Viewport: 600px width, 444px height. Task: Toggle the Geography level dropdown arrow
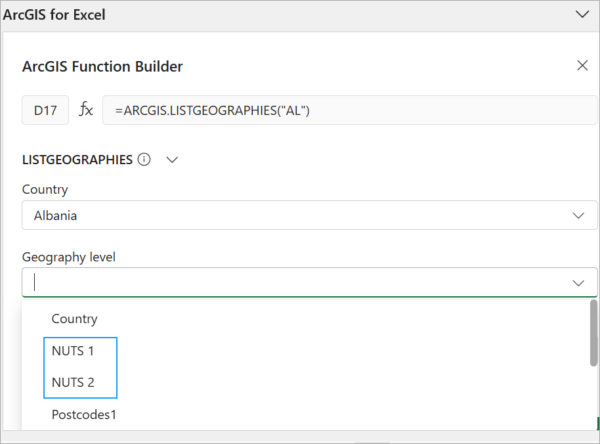tap(578, 283)
